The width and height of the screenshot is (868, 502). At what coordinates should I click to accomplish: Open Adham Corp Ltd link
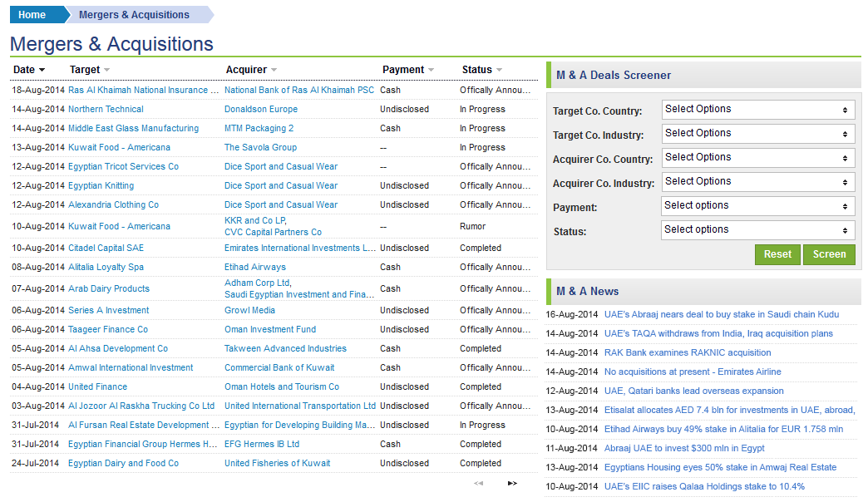coord(258,283)
